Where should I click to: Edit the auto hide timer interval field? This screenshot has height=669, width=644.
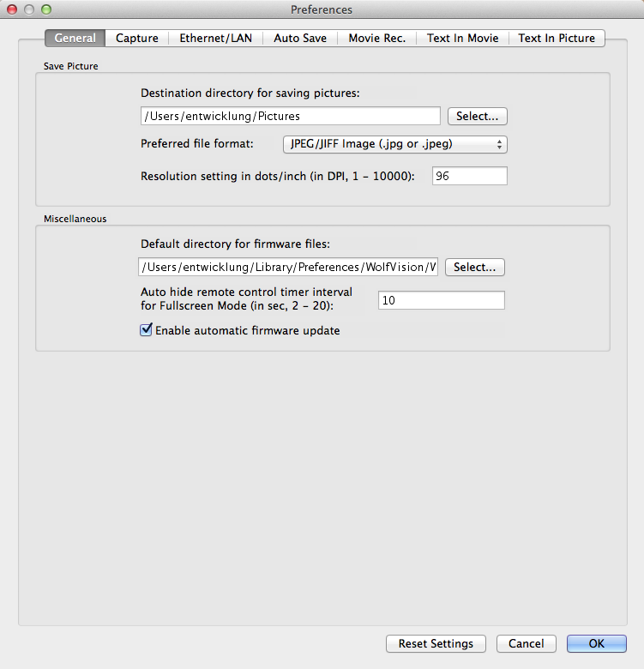[441, 300]
